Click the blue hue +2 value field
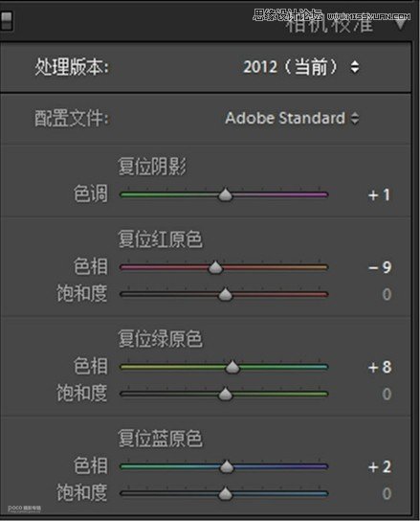Image resolution: width=420 pixels, height=521 pixels. 380,466
